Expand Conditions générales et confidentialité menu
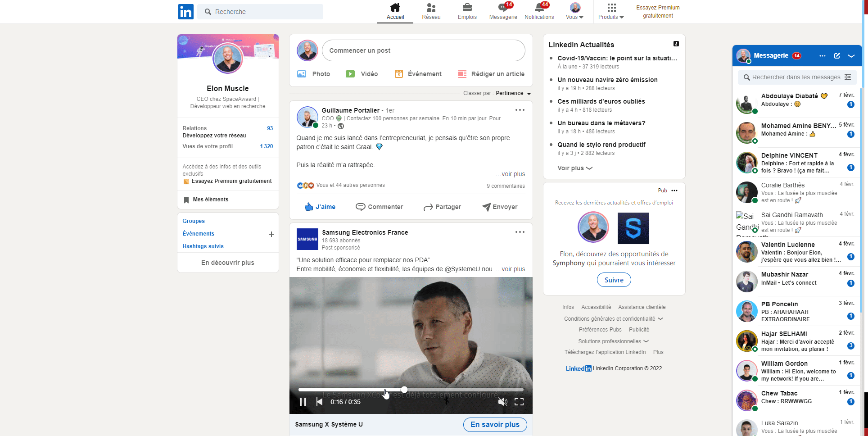Viewport: 868px width, 436px height. click(x=614, y=318)
